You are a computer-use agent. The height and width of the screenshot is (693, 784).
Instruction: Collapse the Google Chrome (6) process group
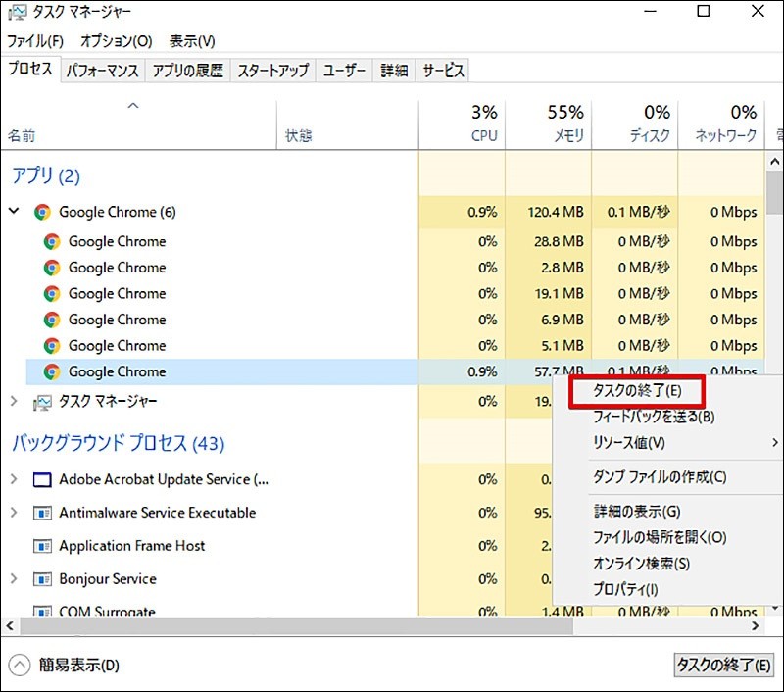click(x=14, y=212)
